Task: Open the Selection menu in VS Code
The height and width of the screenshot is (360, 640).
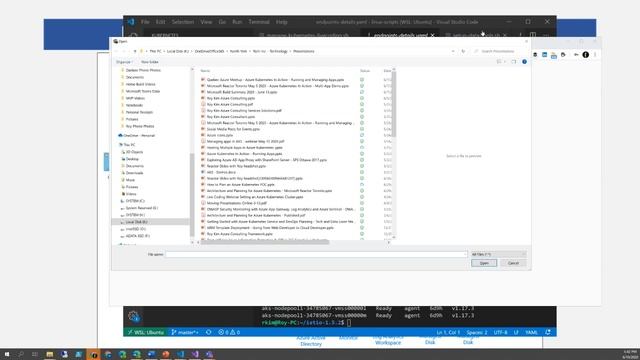Action: coord(182,22)
